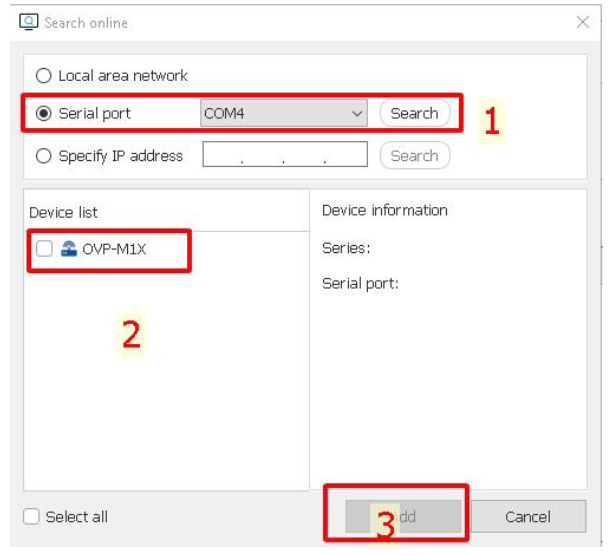Click the Search online title text
Image resolution: width=612 pixels, height=556 pixels.
click(87, 22)
